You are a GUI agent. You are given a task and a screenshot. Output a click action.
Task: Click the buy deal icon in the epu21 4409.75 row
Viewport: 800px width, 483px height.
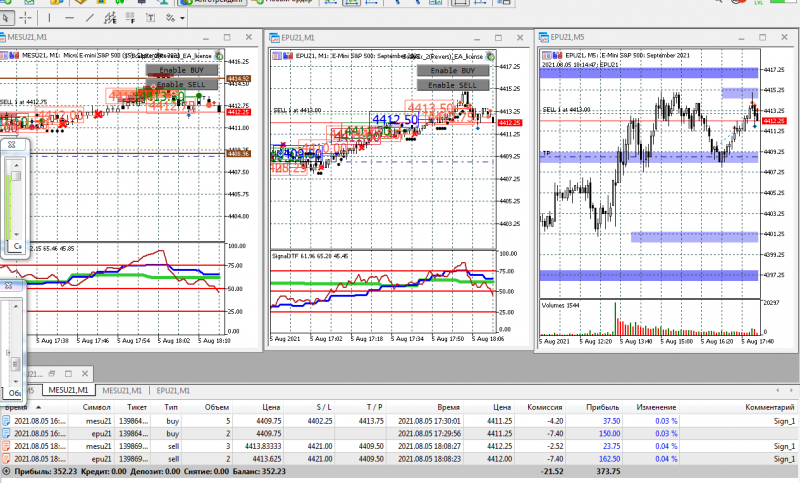pos(6,434)
